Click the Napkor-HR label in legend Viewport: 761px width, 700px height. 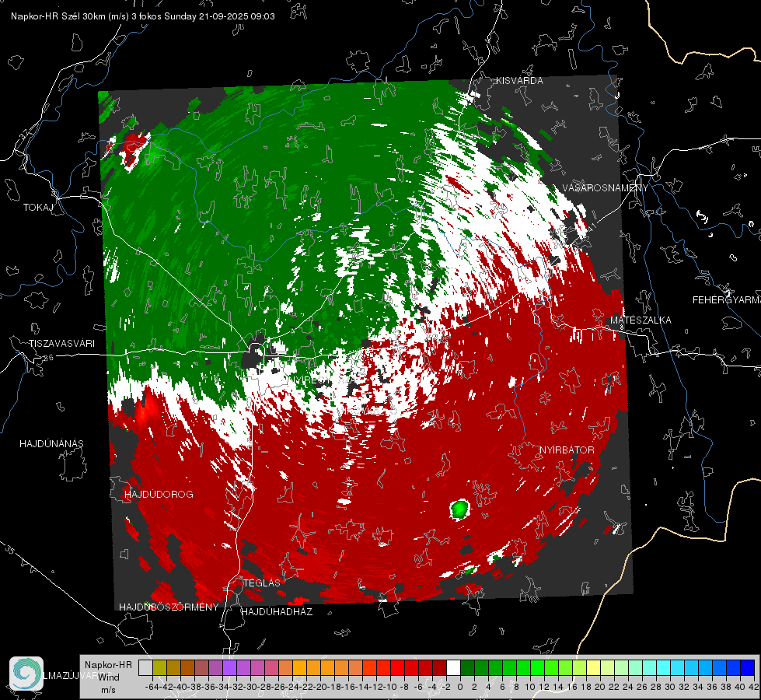click(x=108, y=665)
